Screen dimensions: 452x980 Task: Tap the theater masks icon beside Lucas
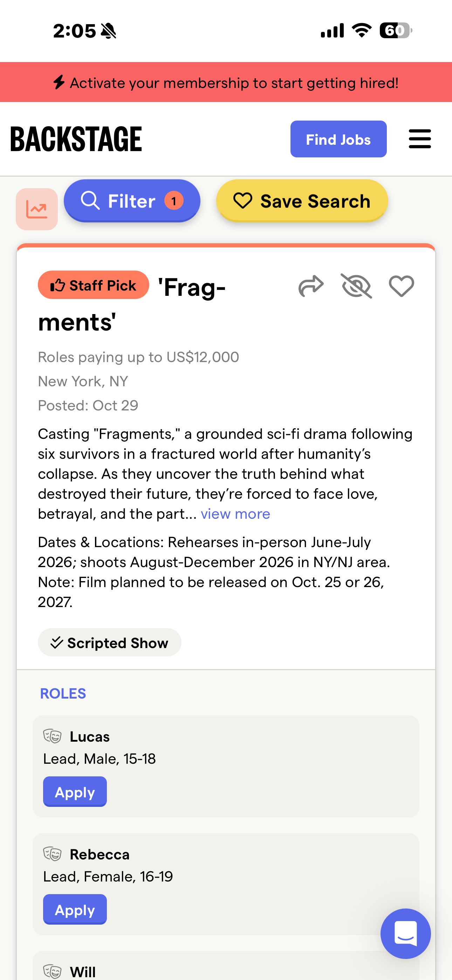click(x=53, y=736)
